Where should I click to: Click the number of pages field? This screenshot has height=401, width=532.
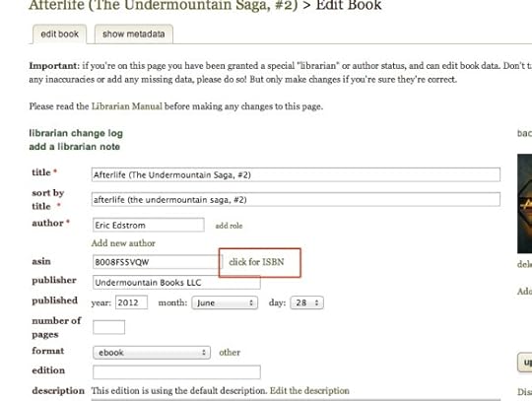109,327
